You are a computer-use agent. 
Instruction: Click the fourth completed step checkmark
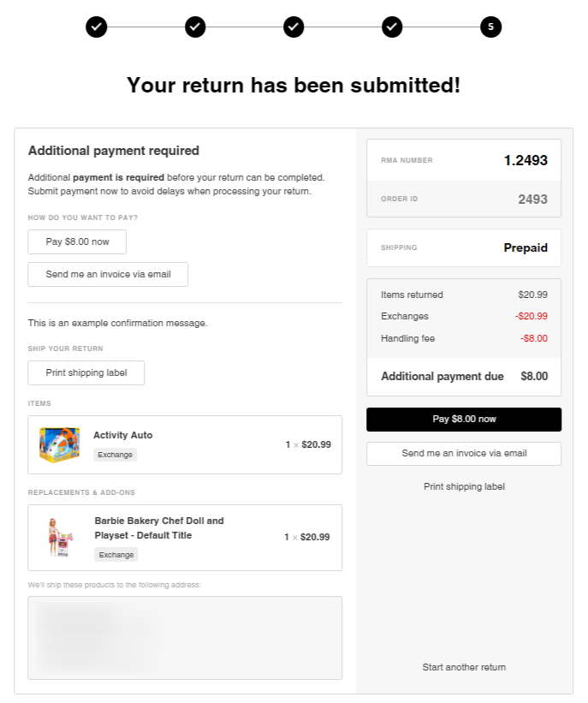click(392, 27)
